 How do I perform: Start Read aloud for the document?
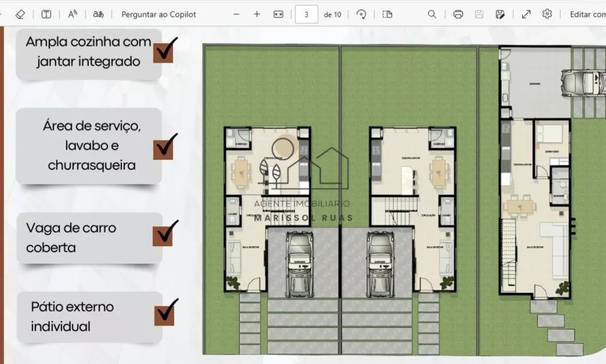[72, 15]
